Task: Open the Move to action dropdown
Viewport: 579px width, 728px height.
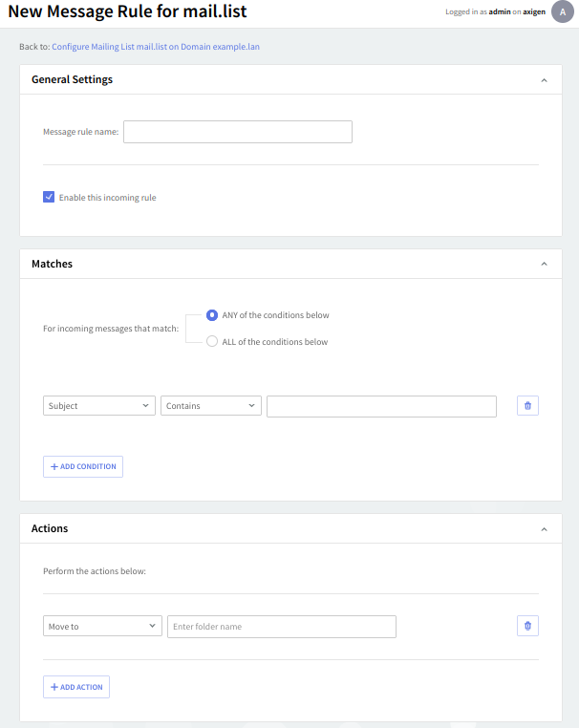Action: pos(102,627)
